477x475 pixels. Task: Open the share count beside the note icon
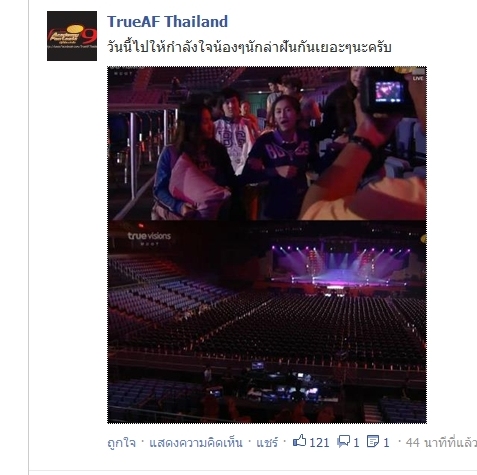[386, 443]
